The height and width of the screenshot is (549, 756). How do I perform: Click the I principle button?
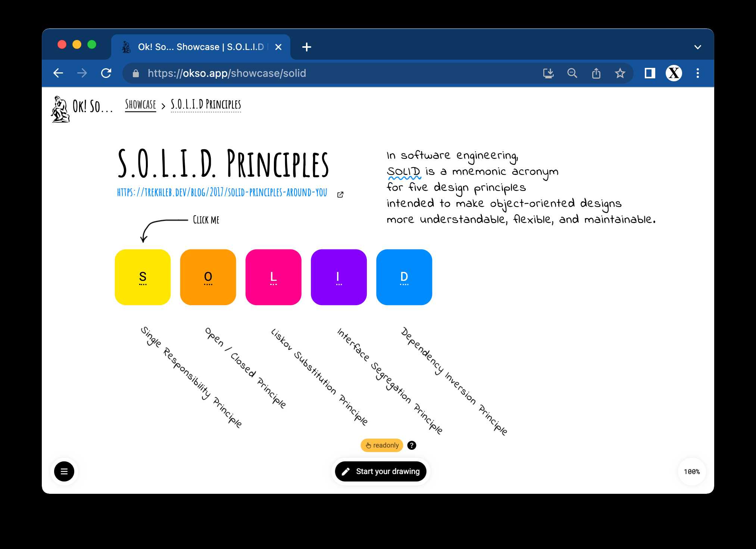339,276
